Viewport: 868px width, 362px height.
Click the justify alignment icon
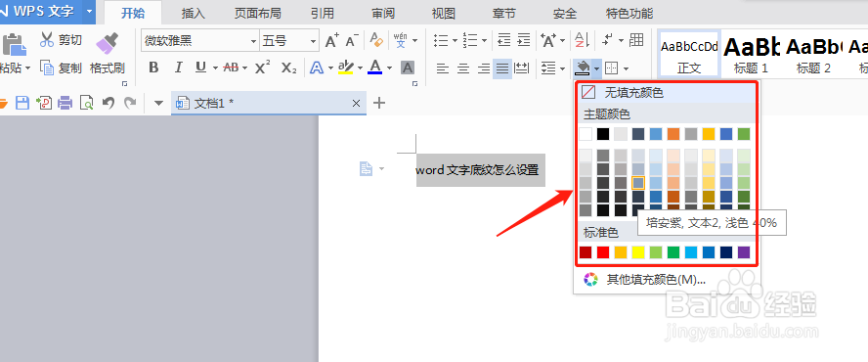(502, 68)
